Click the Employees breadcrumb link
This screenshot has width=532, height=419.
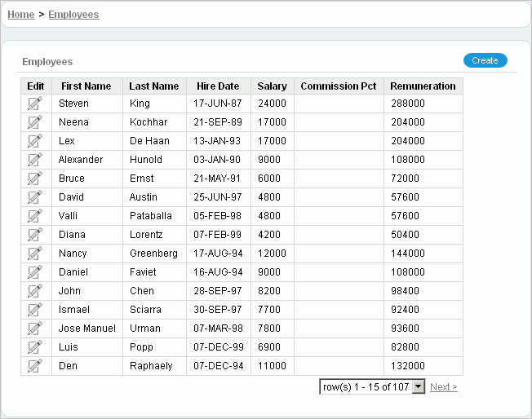coord(73,15)
